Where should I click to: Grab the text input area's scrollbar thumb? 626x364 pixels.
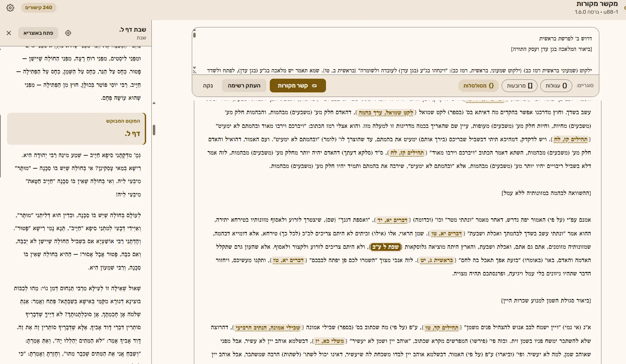(194, 34)
